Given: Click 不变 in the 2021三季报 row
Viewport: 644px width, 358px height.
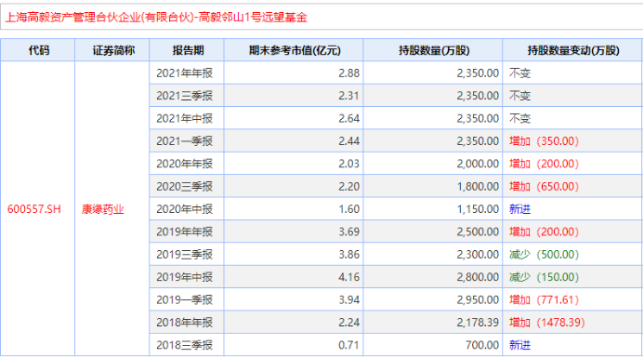Looking at the screenshot, I should pyautogui.click(x=520, y=96).
